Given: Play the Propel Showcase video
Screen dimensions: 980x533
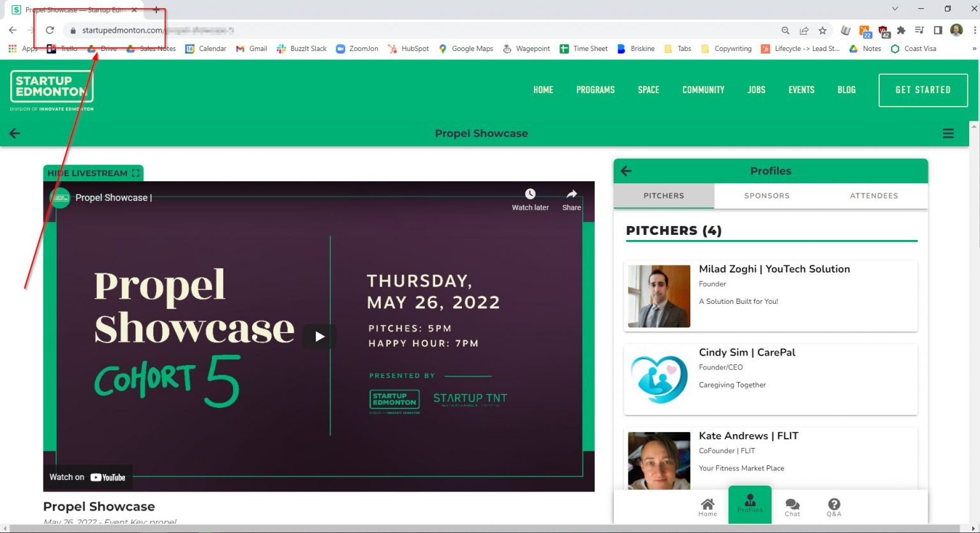Looking at the screenshot, I should 319,336.
